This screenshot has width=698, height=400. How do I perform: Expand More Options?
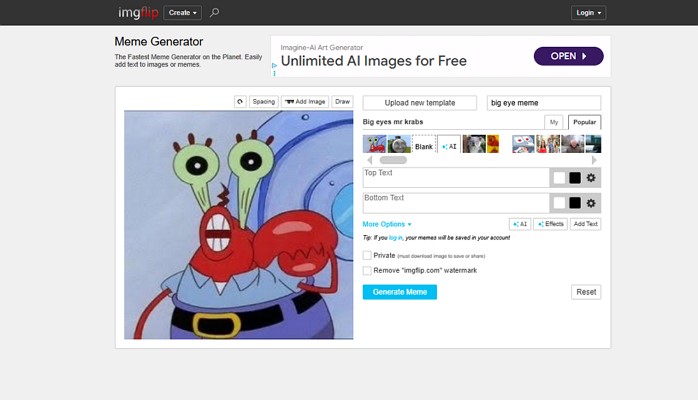[387, 224]
